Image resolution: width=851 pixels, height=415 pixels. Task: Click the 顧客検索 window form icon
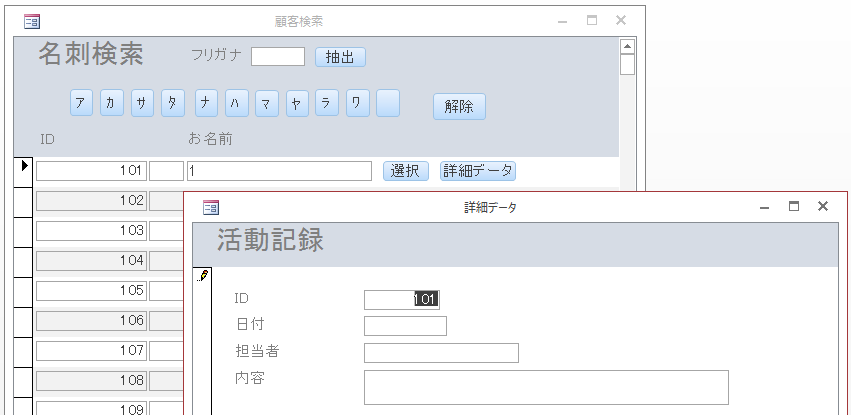point(31,21)
